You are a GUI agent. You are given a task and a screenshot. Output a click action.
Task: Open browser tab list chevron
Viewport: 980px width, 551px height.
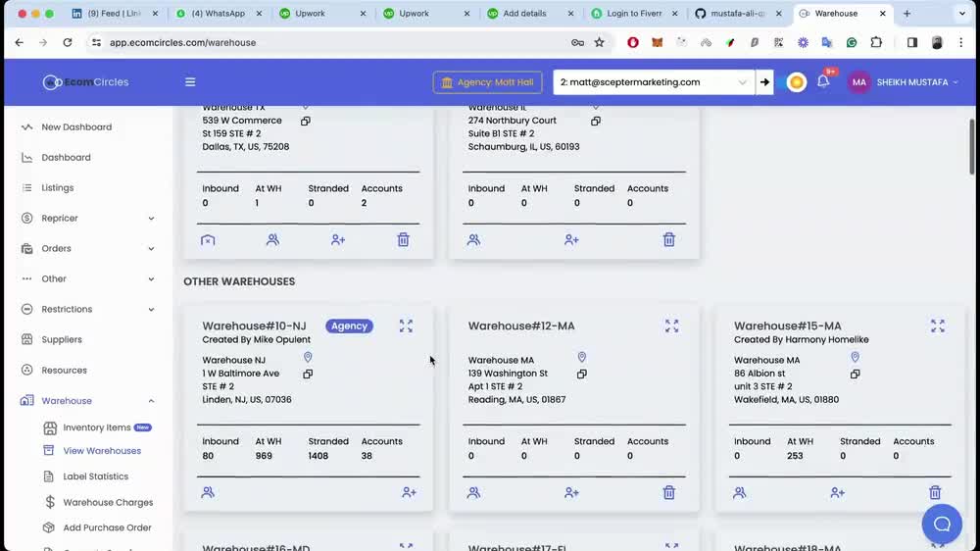pyautogui.click(x=962, y=13)
